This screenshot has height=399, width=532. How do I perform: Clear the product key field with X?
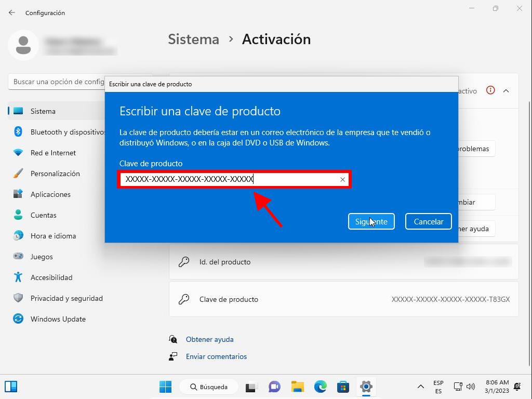[x=342, y=179]
